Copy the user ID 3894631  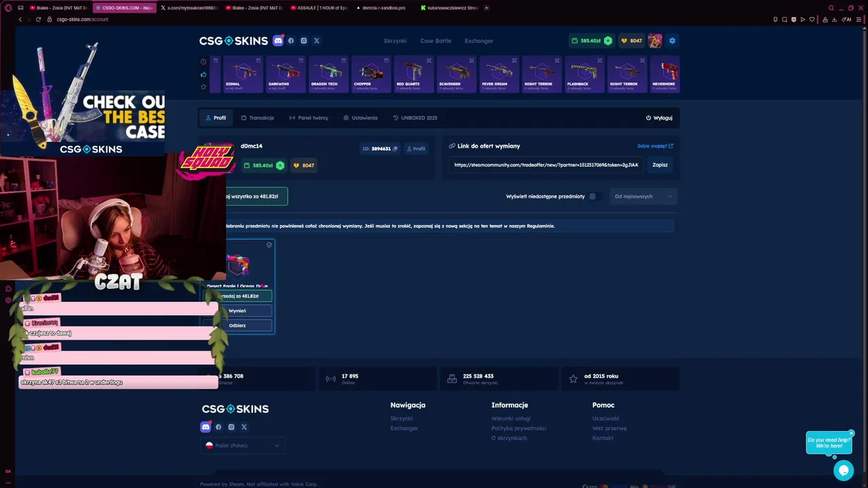click(x=395, y=148)
